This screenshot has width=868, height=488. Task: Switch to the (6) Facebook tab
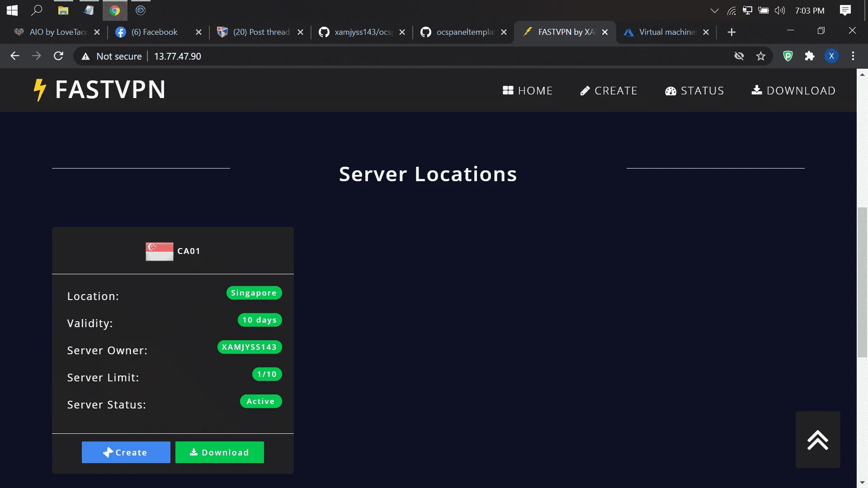(x=159, y=32)
